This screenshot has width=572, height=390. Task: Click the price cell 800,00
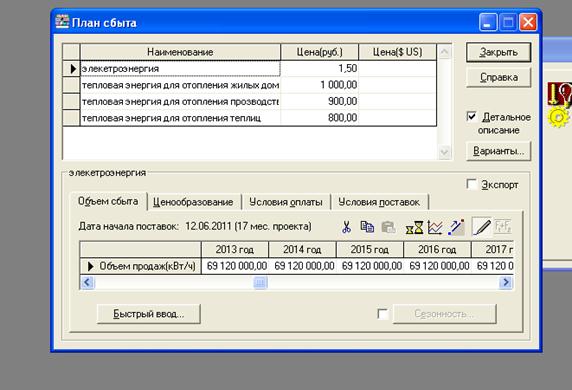point(320,118)
